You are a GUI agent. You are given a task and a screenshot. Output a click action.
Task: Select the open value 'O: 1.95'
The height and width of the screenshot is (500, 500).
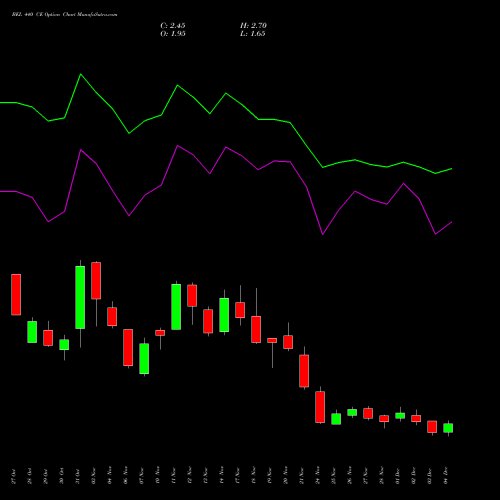coord(173,34)
